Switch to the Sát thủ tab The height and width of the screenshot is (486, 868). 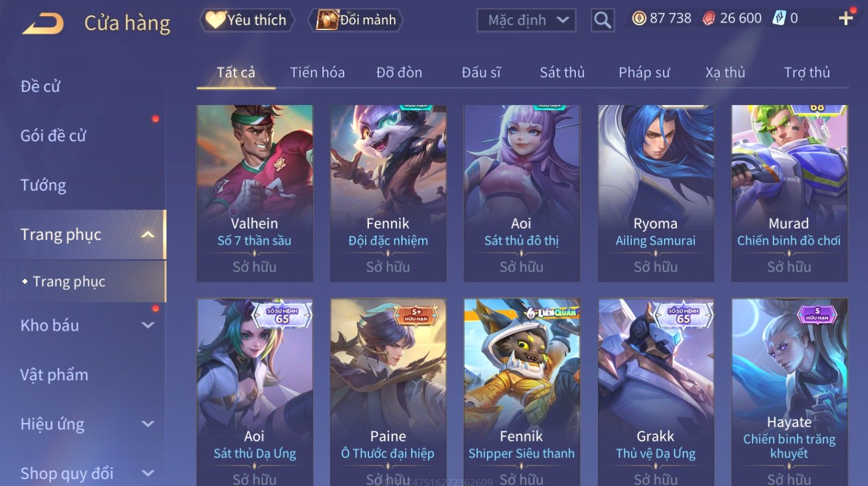tap(562, 72)
